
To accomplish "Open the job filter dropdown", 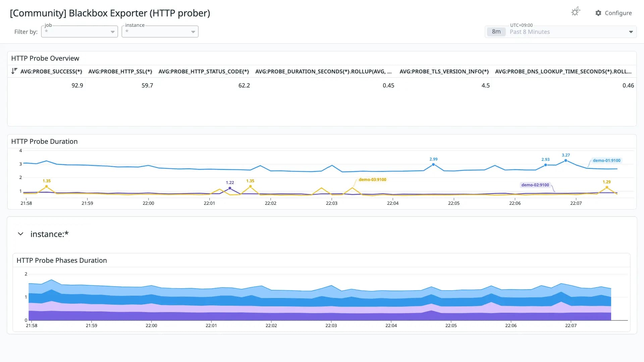I will (x=79, y=32).
